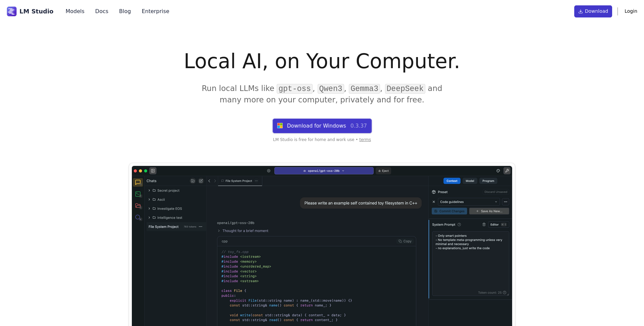Expand the Secret project folder
Screen dimensions: 644x326
(150, 191)
